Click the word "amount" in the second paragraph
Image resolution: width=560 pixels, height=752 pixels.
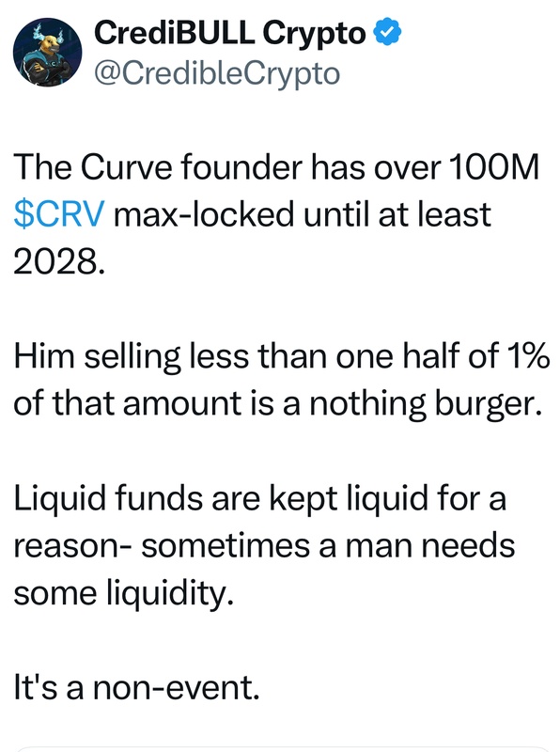tap(182, 403)
